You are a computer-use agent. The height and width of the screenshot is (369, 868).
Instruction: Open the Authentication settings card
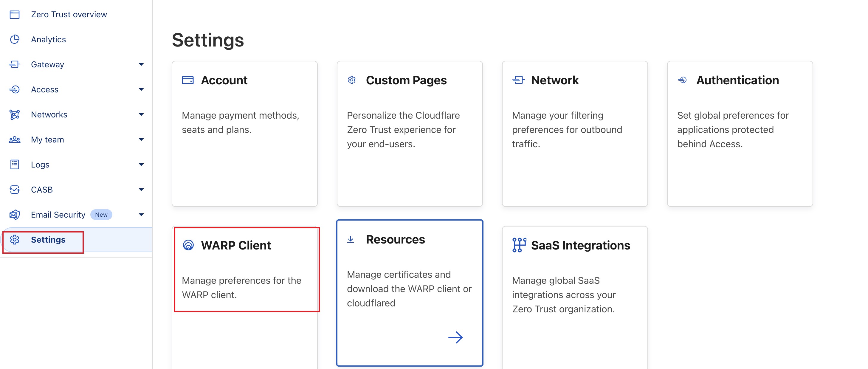coord(740,134)
